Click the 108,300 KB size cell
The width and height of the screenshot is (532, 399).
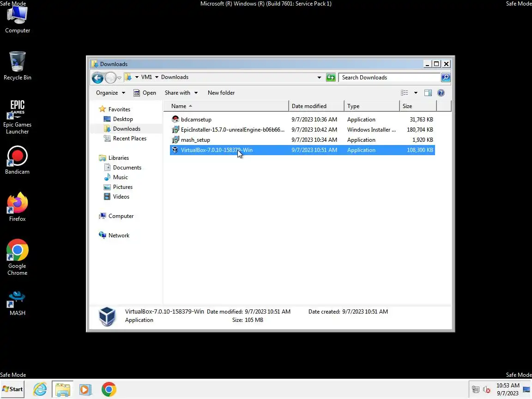tap(420, 150)
